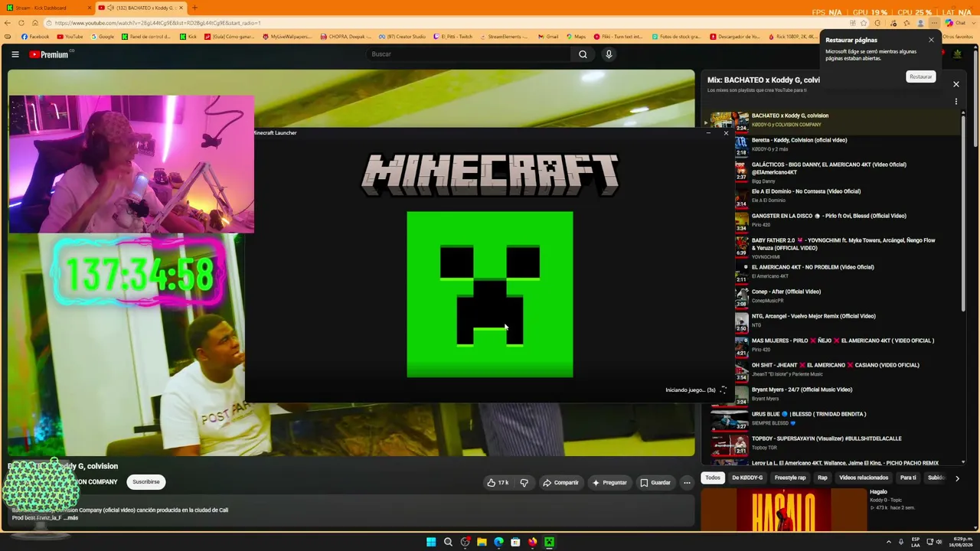The height and width of the screenshot is (551, 980).
Task: Click the browser address bar URL
Action: click(158, 23)
